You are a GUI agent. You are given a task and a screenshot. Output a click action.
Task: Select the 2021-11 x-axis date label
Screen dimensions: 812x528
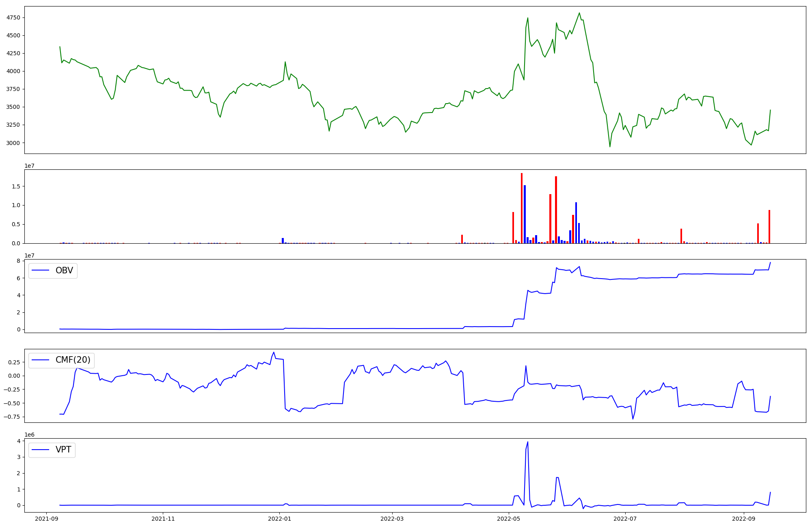click(x=163, y=519)
